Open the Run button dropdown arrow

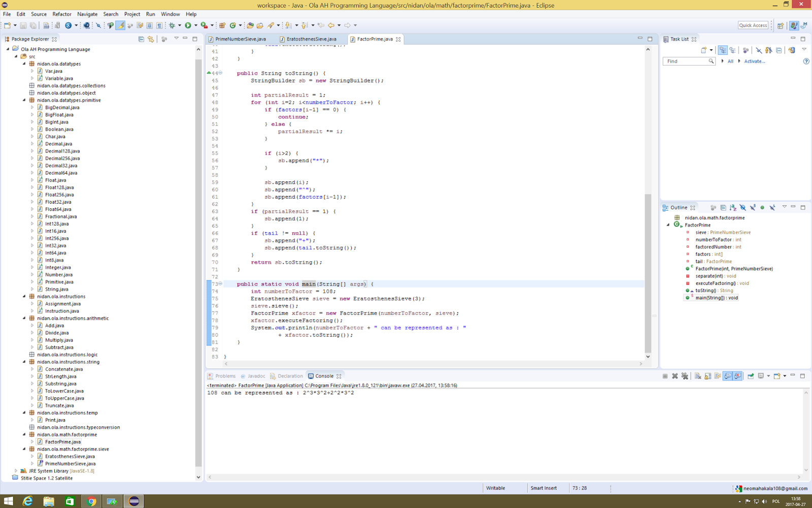(x=196, y=25)
